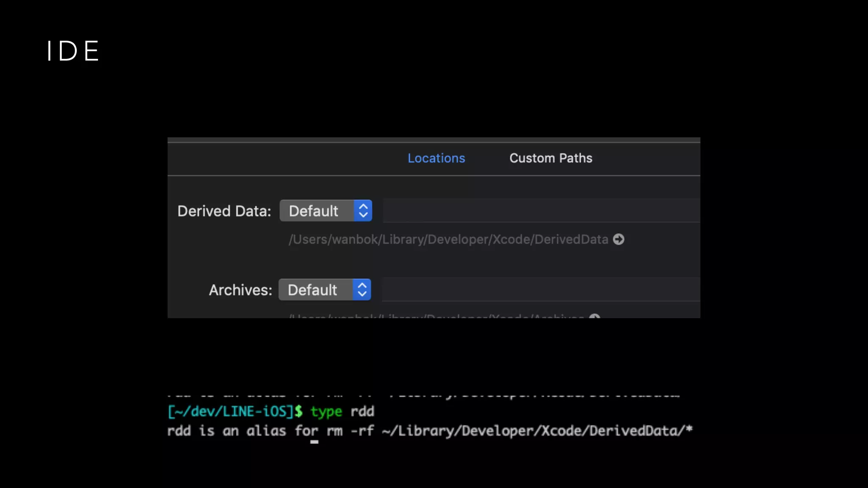The image size is (868, 488).
Task: Click the Archives path input field
Action: pyautogui.click(x=540, y=290)
